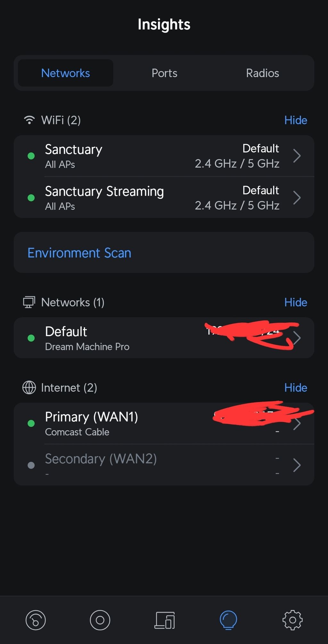Open the settings gear icon
This screenshot has height=644, width=328.
(x=292, y=620)
